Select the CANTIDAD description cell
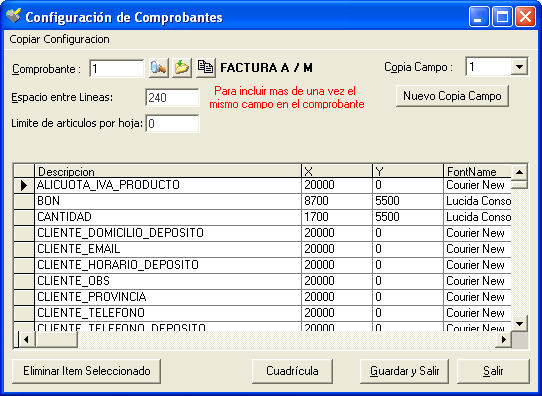The width and height of the screenshot is (542, 396). click(x=168, y=217)
